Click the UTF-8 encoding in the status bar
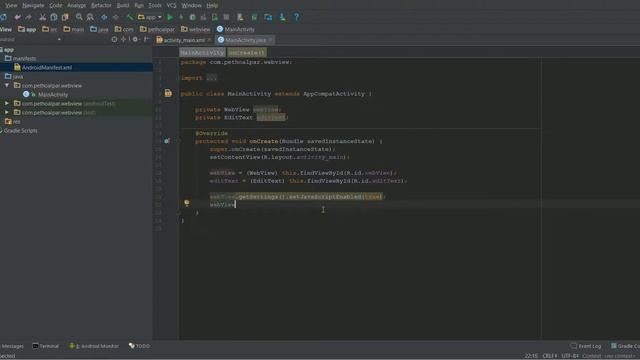640x360 pixels. pos(570,356)
